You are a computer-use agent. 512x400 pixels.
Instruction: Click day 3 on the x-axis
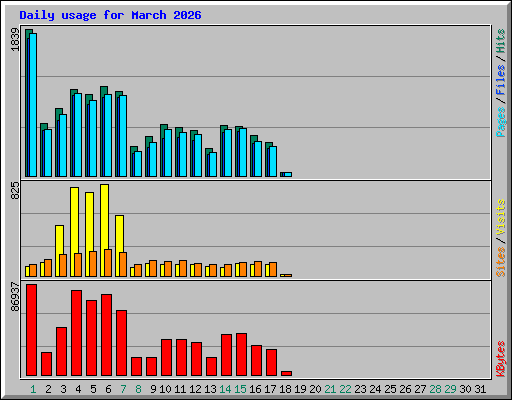pyautogui.click(x=63, y=389)
